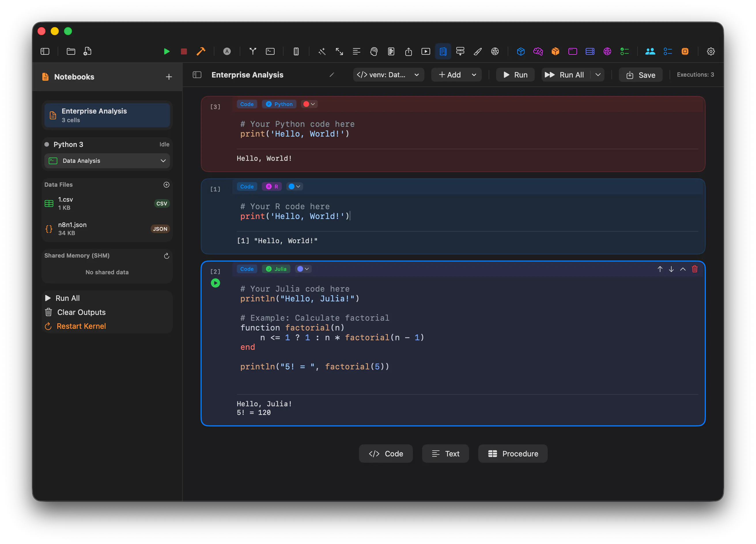Rename notebook with pencil edit icon
Image resolution: width=756 pixels, height=544 pixels.
click(x=332, y=75)
